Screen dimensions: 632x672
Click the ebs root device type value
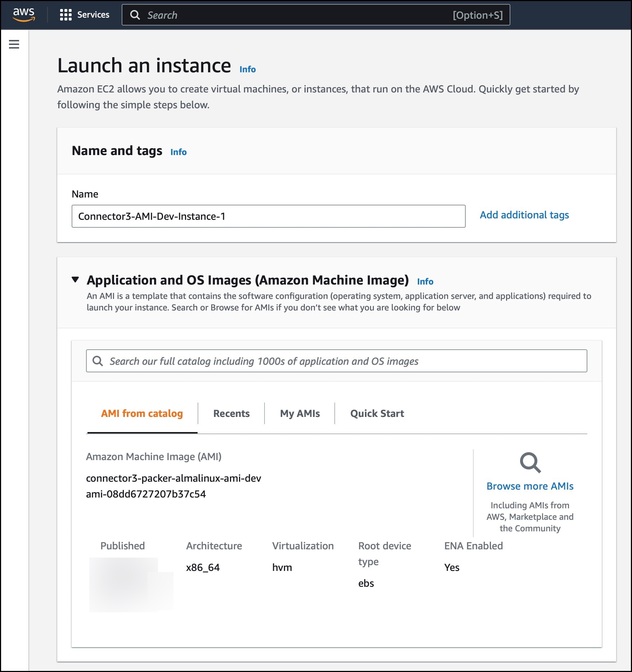pos(366,583)
